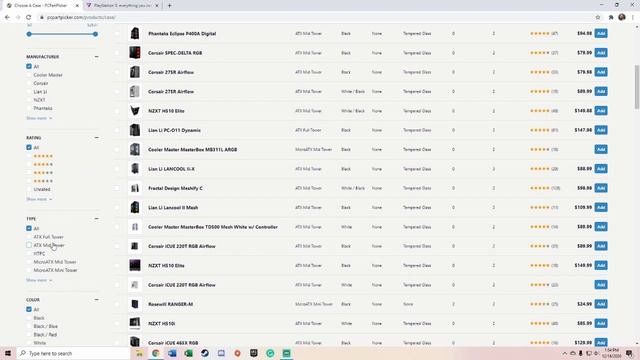Open the Corsair iCUE 465X RGB link
Viewport: 640px width, 360px height.
coord(173,343)
